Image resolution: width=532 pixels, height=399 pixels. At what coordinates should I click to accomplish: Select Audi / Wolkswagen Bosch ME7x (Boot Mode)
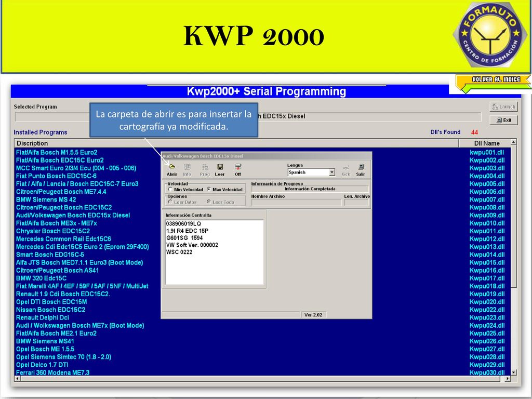click(80, 325)
